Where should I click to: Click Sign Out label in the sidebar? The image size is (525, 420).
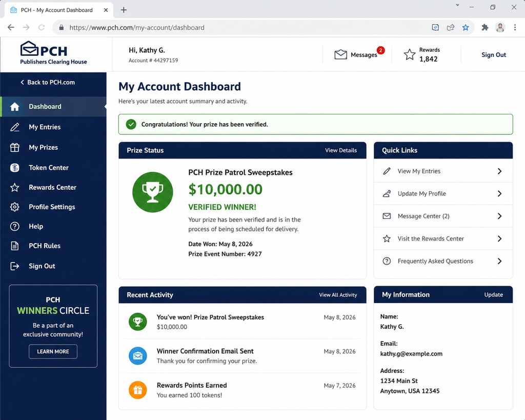click(x=42, y=266)
